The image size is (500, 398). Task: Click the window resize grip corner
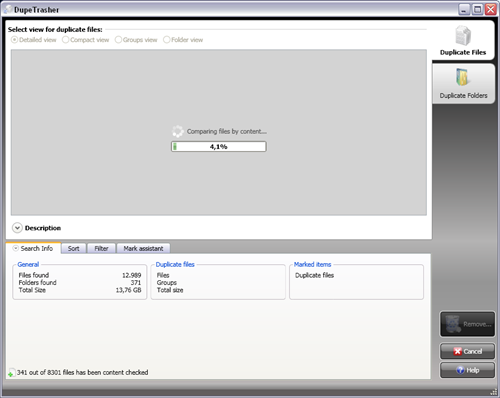tap(494, 392)
